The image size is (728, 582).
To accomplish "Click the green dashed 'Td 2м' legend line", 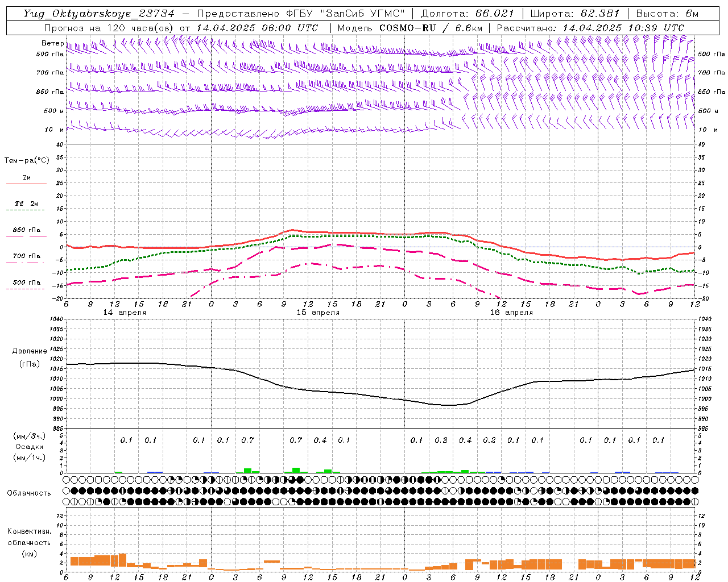I will [25, 210].
